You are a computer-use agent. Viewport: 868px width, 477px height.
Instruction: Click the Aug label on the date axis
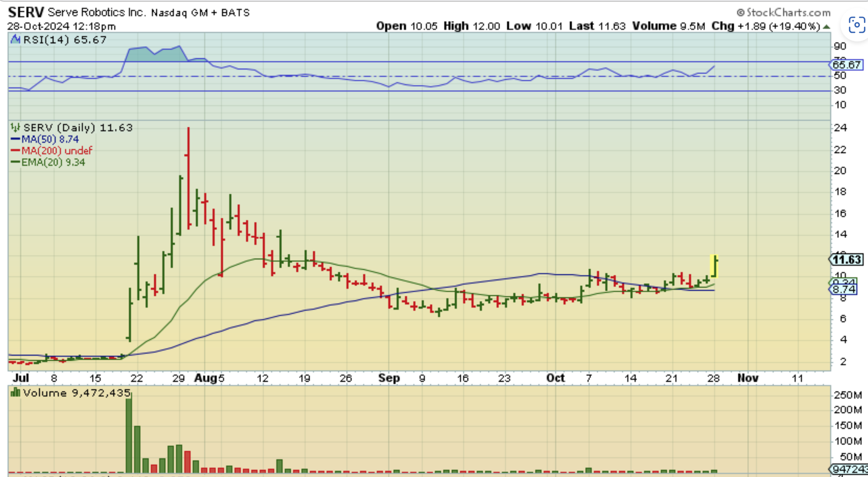point(205,378)
